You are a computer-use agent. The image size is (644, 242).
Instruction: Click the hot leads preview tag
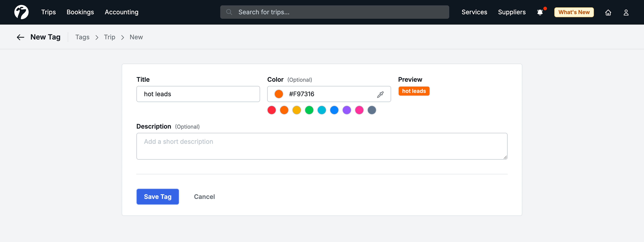[414, 91]
